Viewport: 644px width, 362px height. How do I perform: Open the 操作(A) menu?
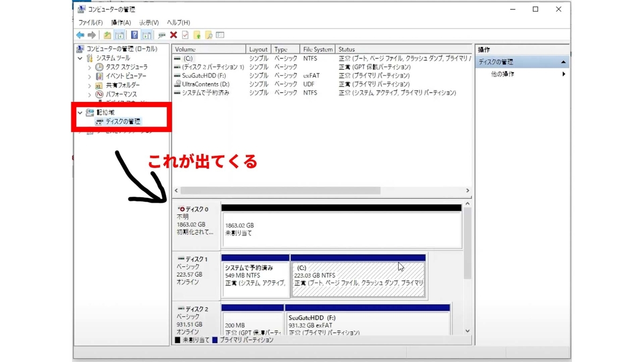click(x=121, y=23)
